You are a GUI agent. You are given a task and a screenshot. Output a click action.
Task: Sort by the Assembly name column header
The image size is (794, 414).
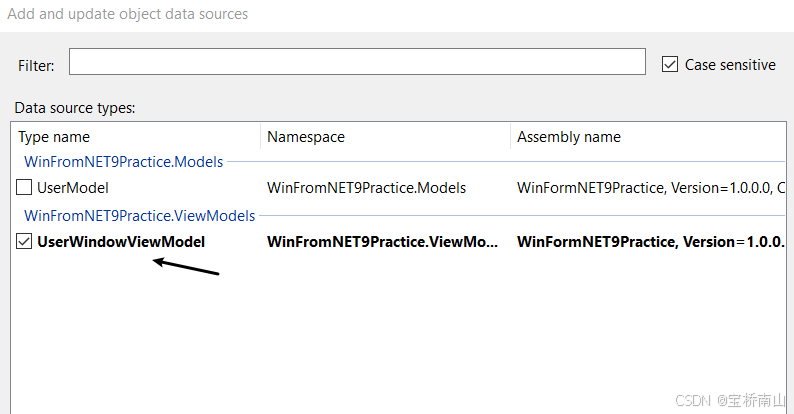tap(568, 137)
